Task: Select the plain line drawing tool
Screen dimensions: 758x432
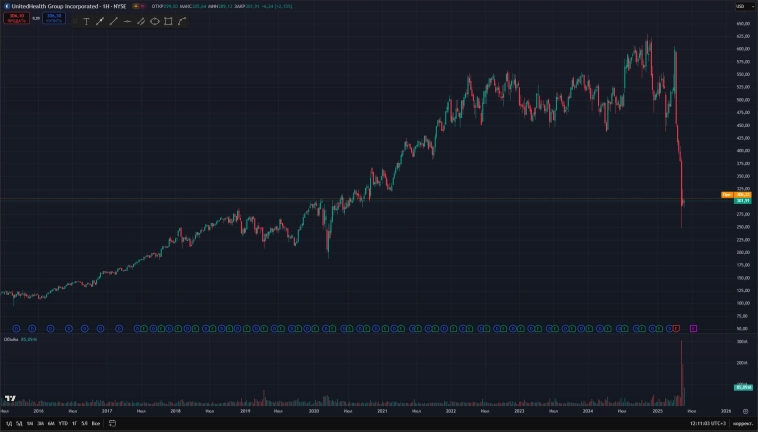Action: click(114, 21)
